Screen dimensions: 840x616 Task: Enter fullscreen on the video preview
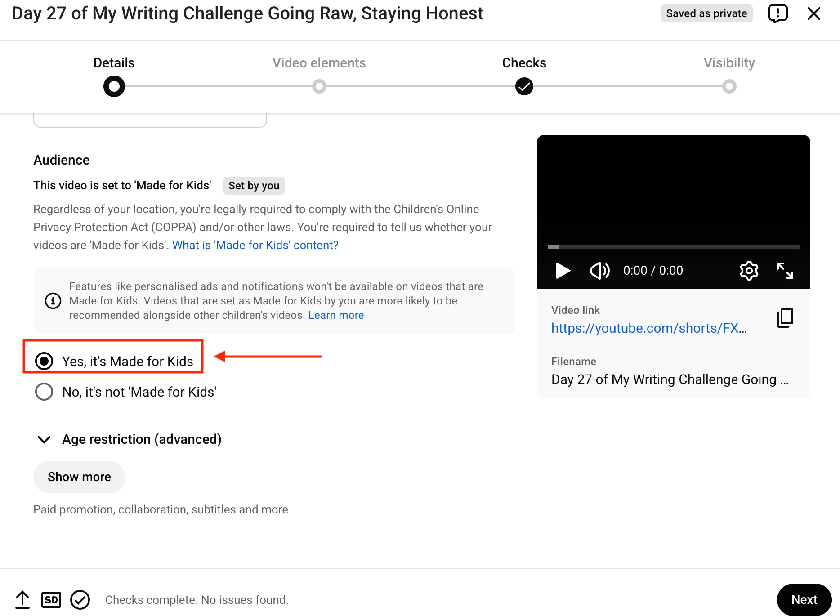coord(786,270)
